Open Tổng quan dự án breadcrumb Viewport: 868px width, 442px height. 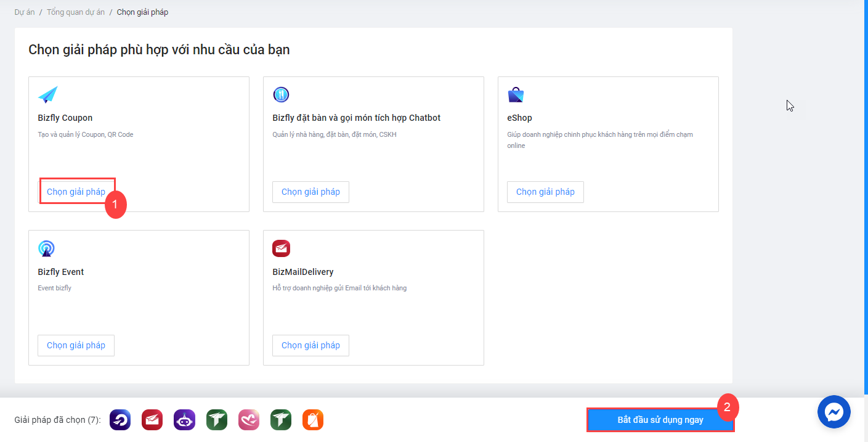(76, 12)
